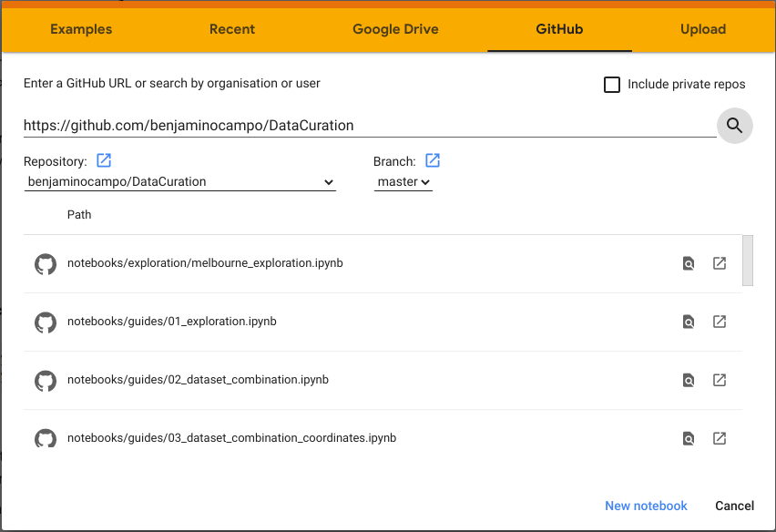This screenshot has height=532, width=776.
Task: Open 01_exploration.ipynb in new tab icon
Action: point(720,322)
